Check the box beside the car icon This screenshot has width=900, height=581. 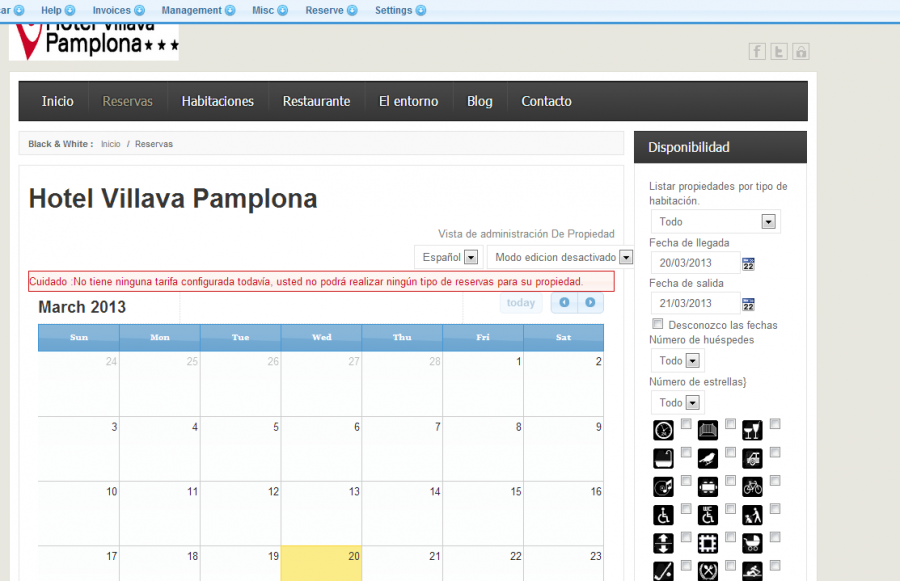[775, 452]
